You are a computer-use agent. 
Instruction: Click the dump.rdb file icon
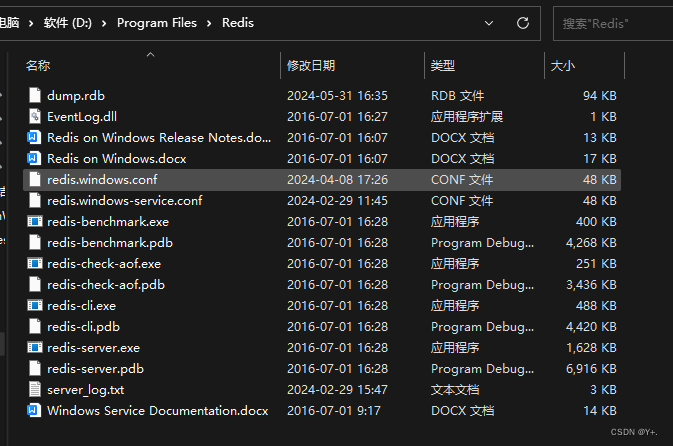tap(35, 95)
